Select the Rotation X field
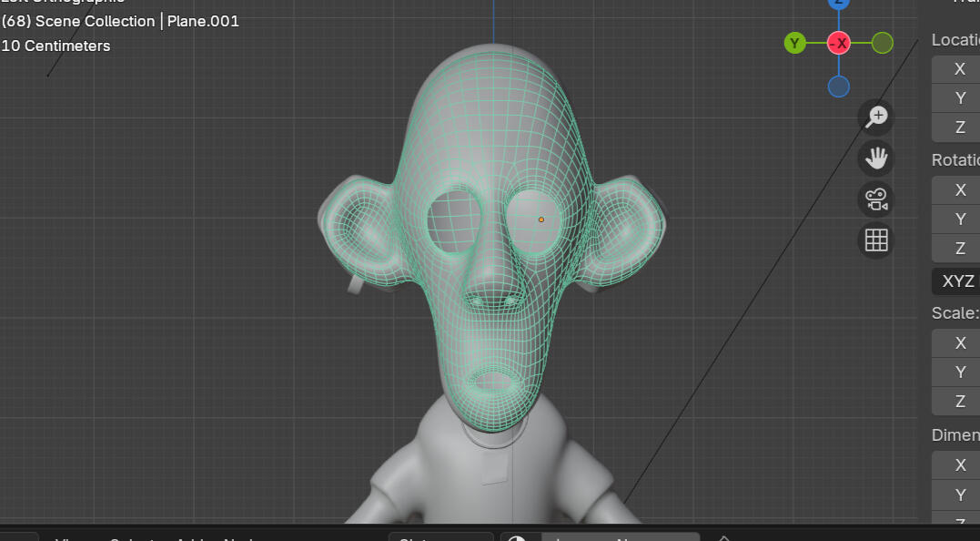 [x=957, y=190]
